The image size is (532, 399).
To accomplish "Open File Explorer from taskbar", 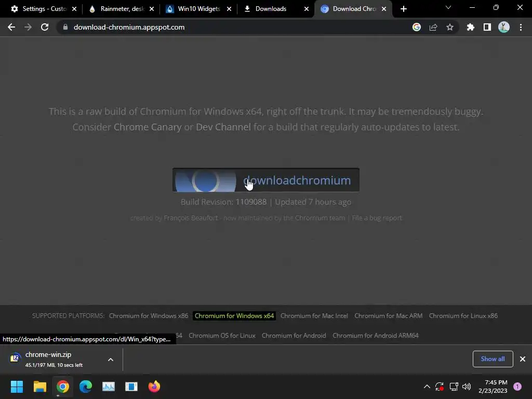I will click(39, 387).
